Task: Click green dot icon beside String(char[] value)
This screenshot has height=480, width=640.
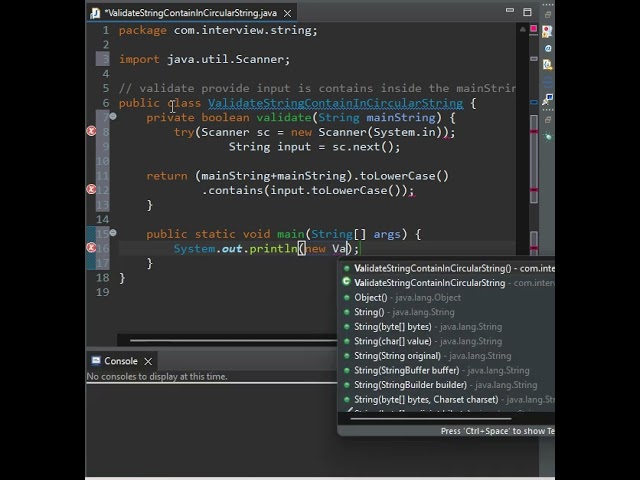Action: click(x=347, y=341)
